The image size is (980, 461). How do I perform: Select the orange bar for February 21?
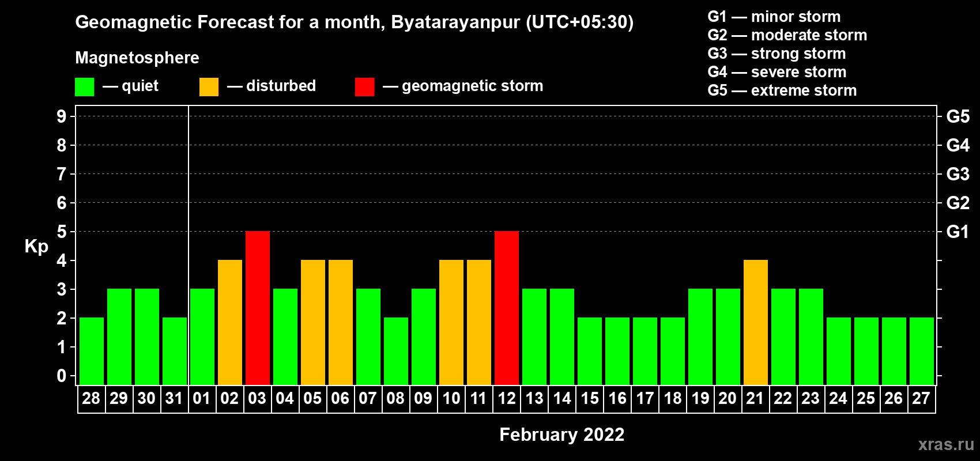click(756, 323)
